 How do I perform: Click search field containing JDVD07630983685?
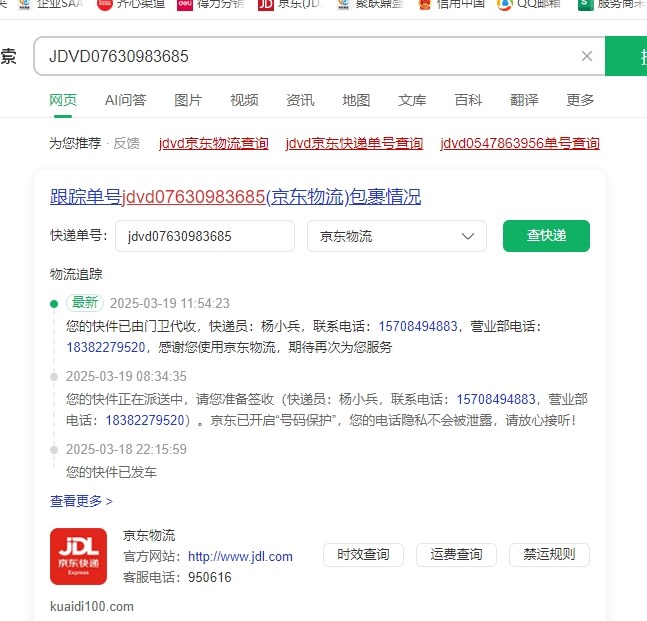click(319, 56)
